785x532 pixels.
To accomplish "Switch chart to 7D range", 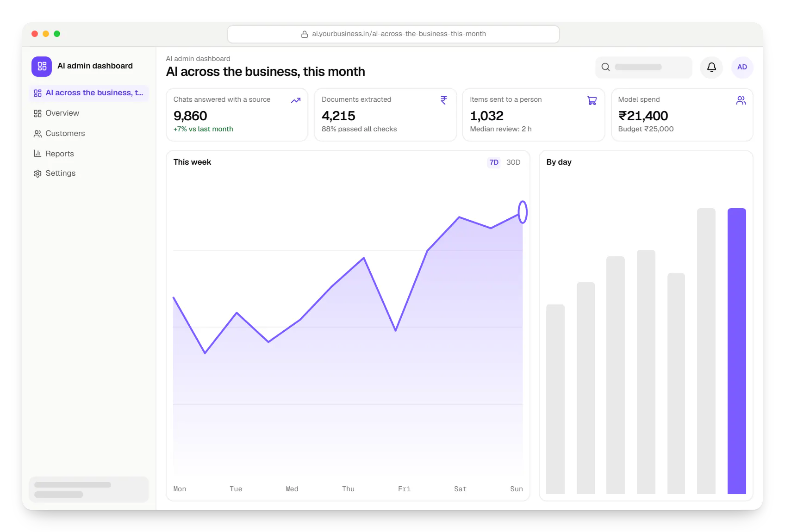I will (494, 162).
